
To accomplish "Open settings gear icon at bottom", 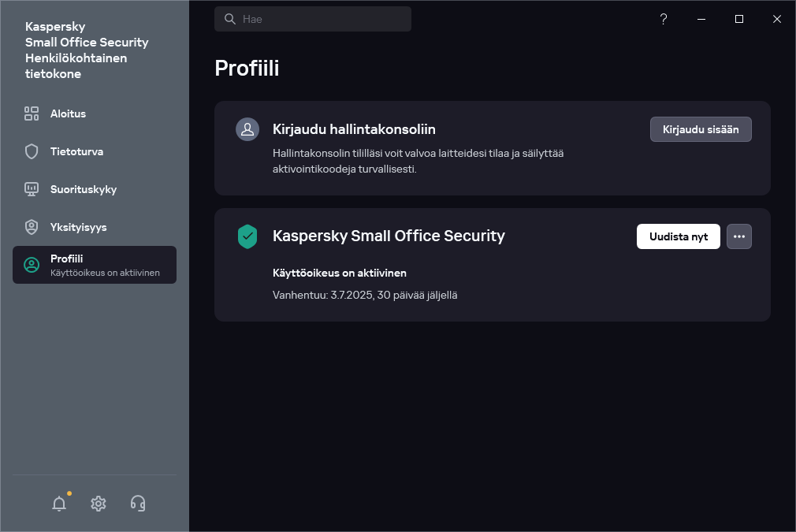I will click(99, 504).
